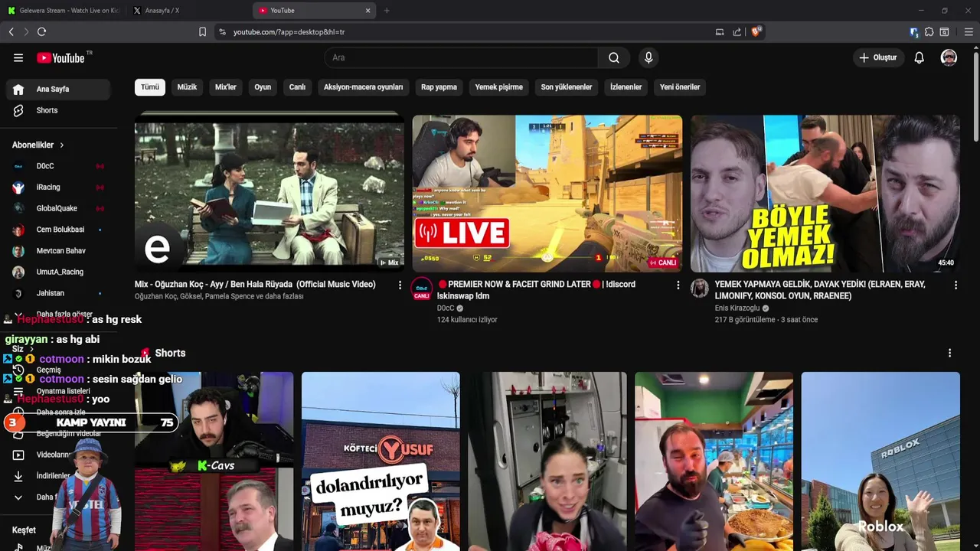Open the account avatar menu
Image resolution: width=980 pixels, height=551 pixels.
click(x=949, y=57)
